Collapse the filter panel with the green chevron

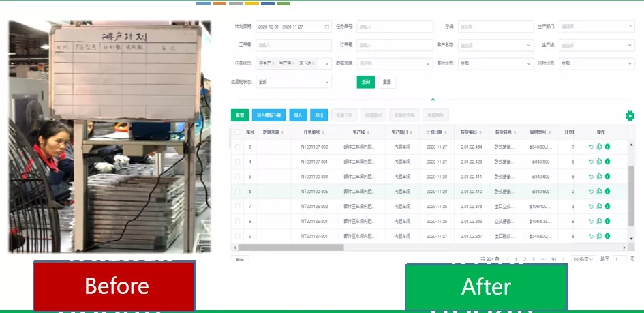pyautogui.click(x=433, y=100)
